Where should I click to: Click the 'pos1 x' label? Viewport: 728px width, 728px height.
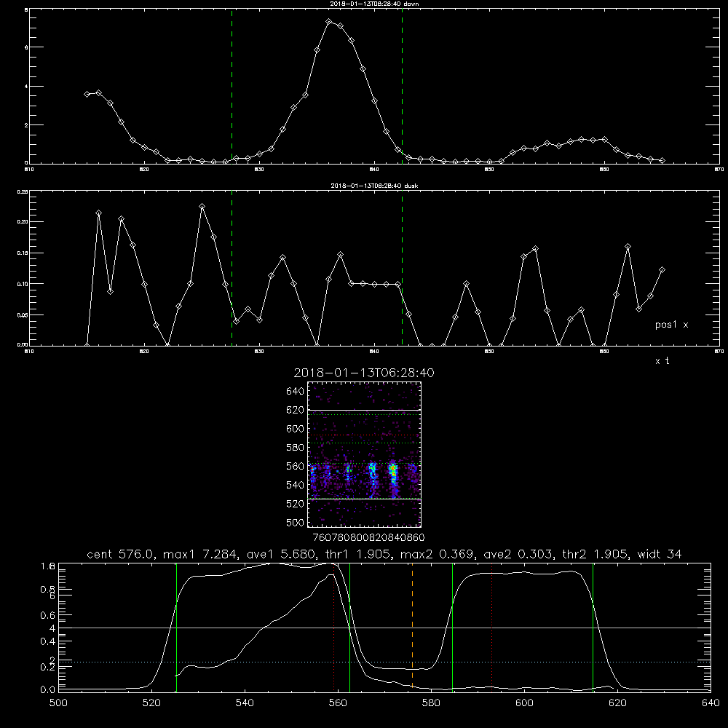[x=671, y=325]
